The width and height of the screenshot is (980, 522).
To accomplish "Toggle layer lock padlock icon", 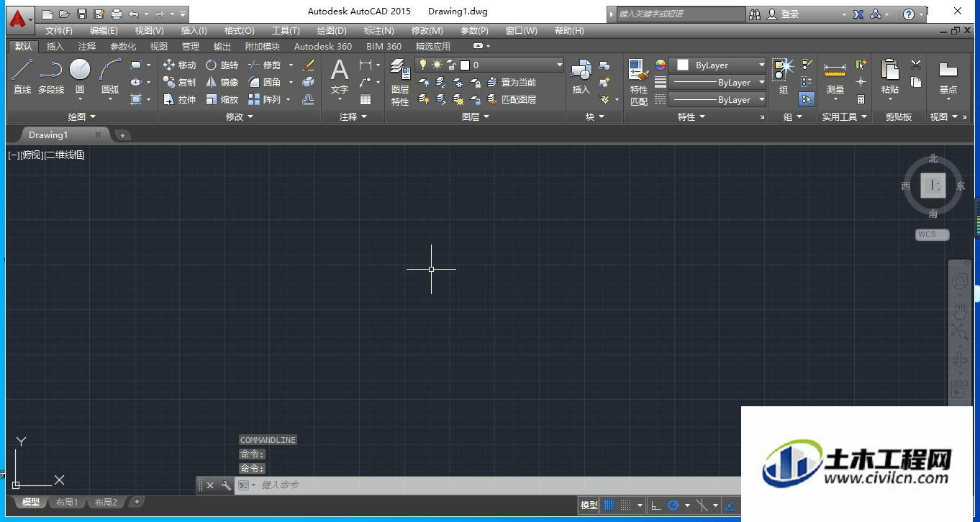I will [451, 65].
